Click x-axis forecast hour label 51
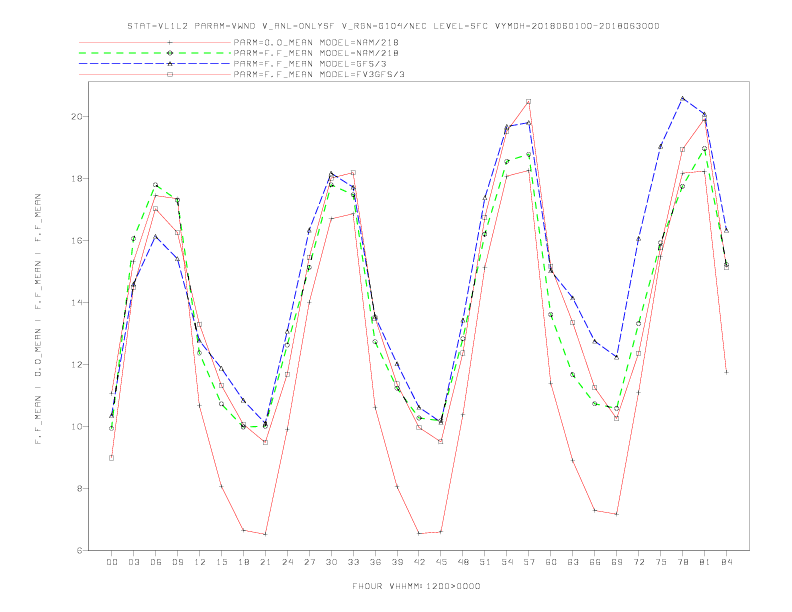Viewport: 792px width, 612px height. [x=485, y=562]
